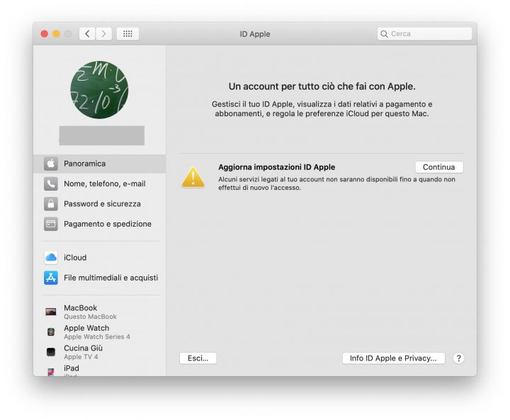Screen dimensions: 510x420
Task: Click the lock icon for Password e sicurezza
Action: [x=51, y=204]
